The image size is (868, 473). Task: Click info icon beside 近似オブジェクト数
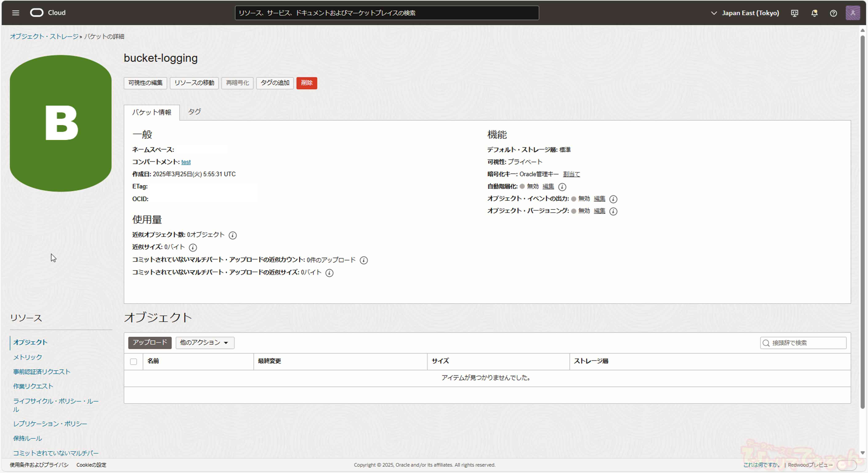(233, 235)
